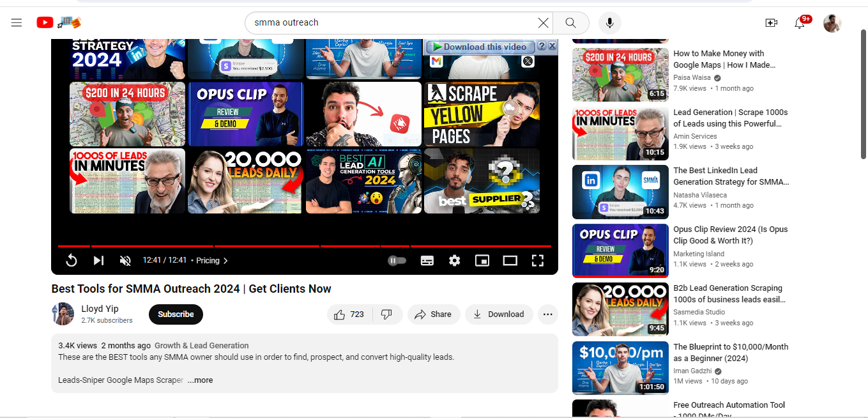Go full screen
This screenshot has width=868, height=418.
538,260
